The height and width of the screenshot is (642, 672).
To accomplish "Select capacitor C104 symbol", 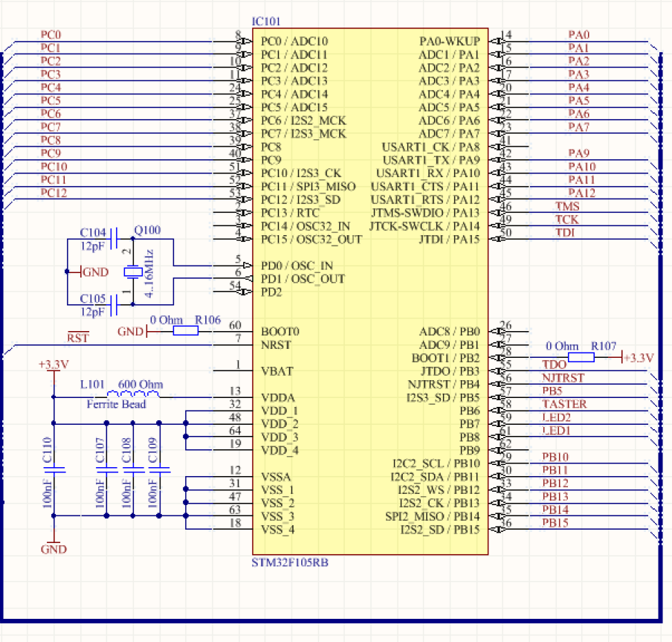I will pos(114,239).
